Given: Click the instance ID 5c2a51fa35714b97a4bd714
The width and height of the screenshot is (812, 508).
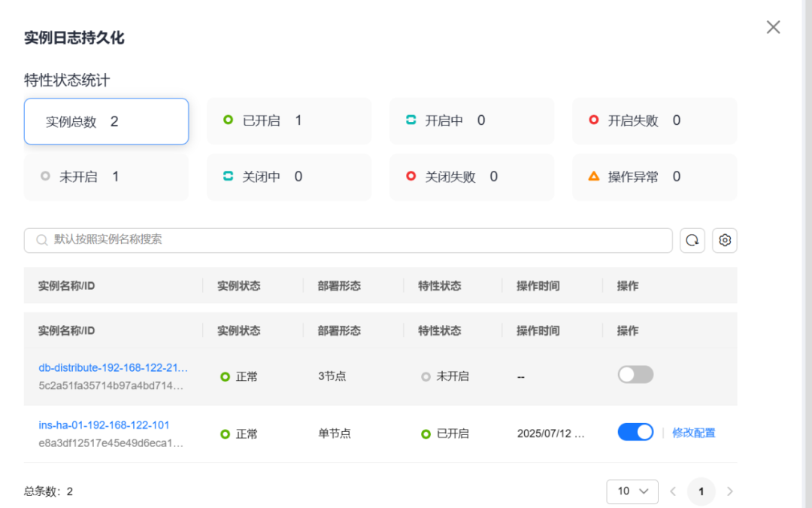Looking at the screenshot, I should pos(111,385).
